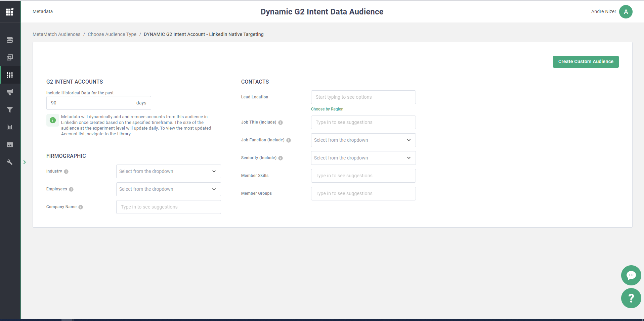Viewport: 644px width, 321px height.
Task: Click the funnel filter sidebar icon
Action: [10, 110]
